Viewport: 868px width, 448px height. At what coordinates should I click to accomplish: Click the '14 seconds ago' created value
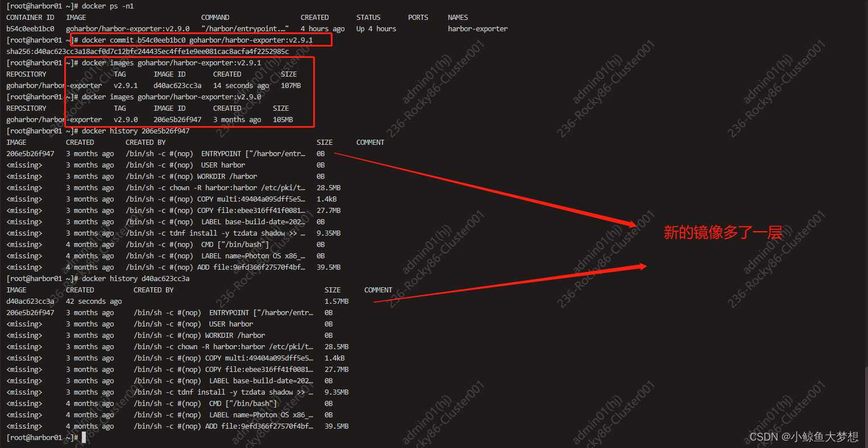coord(241,86)
